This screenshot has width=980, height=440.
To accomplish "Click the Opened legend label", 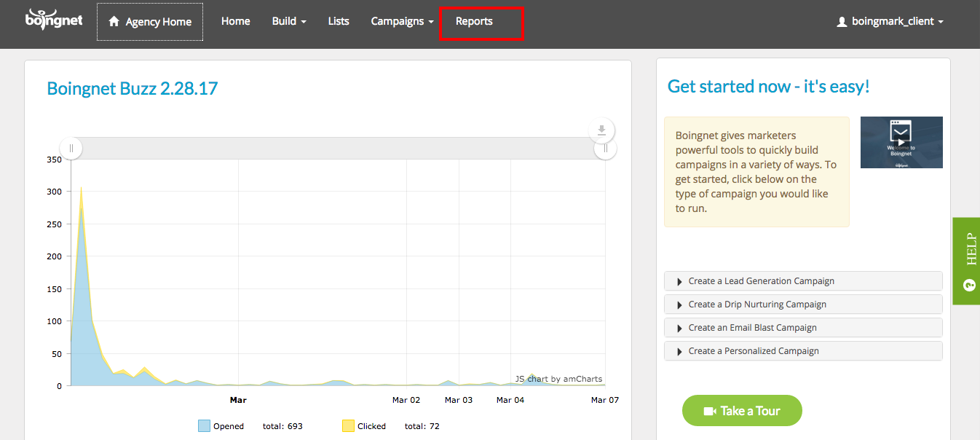I will (x=229, y=426).
